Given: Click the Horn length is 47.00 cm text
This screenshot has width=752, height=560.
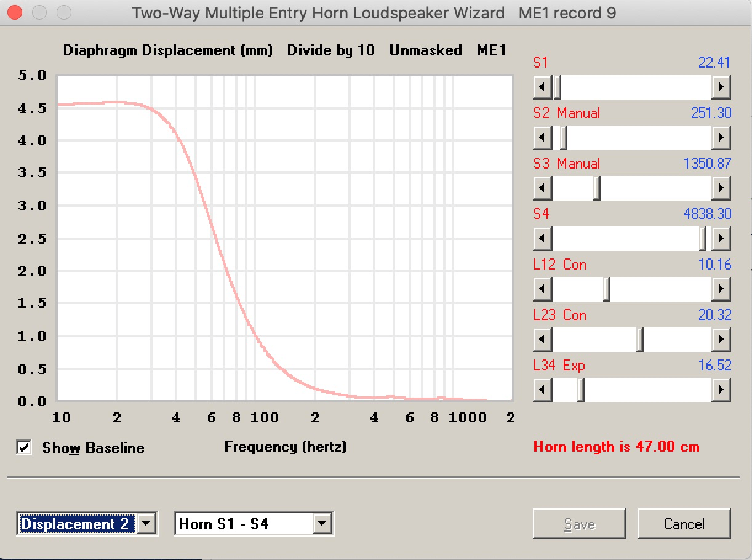Looking at the screenshot, I should (617, 447).
